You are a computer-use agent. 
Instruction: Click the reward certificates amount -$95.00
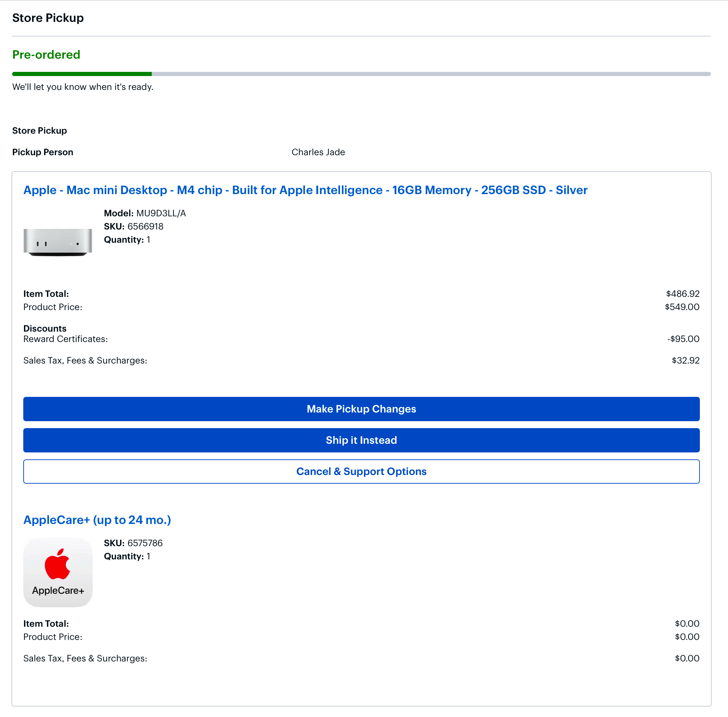coord(683,339)
